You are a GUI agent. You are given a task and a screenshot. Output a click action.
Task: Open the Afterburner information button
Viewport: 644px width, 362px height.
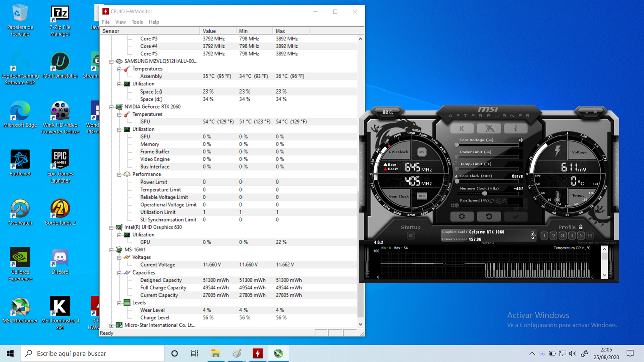click(x=516, y=128)
